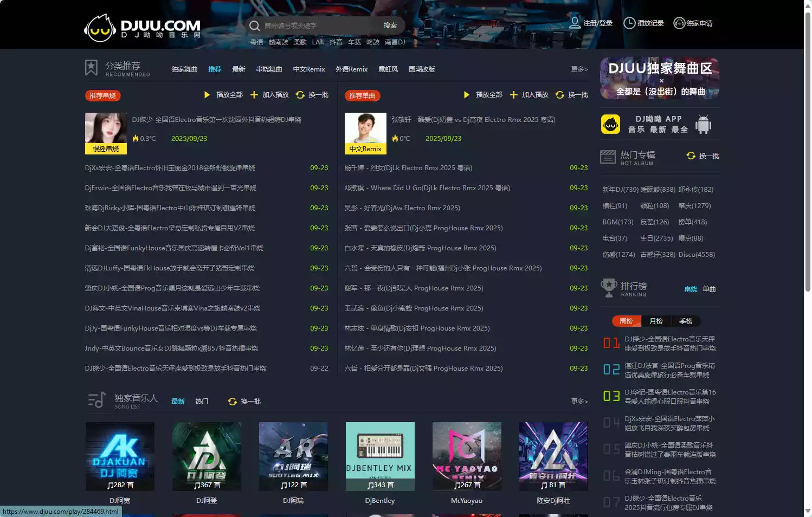Select 热门 tab in 独家音乐人 section
Image resolution: width=812 pixels, height=517 pixels.
tap(202, 402)
